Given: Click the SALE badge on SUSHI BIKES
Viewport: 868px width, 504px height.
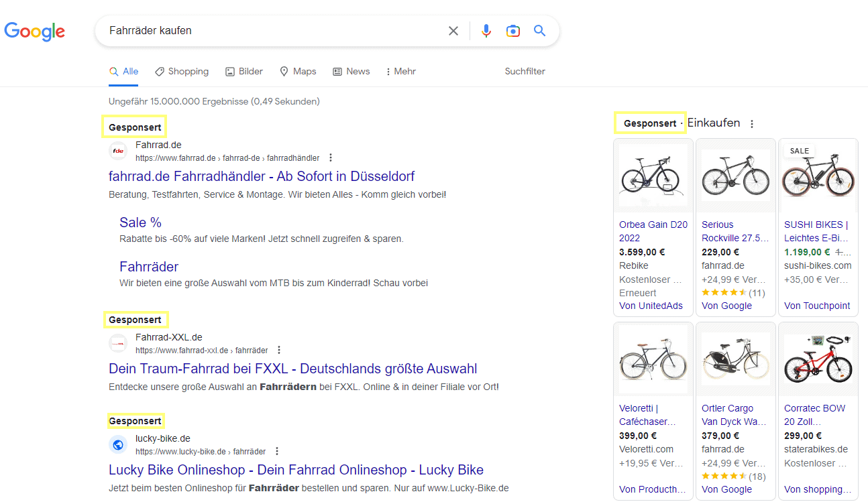Looking at the screenshot, I should 800,151.
